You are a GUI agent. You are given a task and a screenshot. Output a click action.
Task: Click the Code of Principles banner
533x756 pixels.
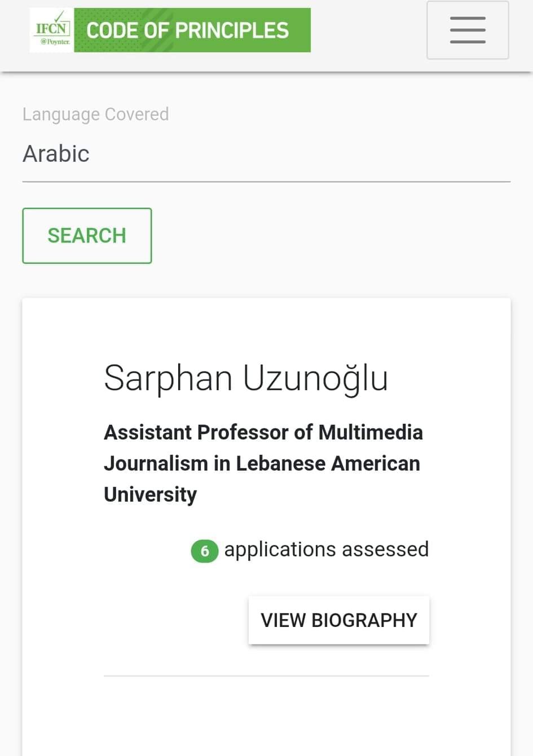click(x=192, y=30)
